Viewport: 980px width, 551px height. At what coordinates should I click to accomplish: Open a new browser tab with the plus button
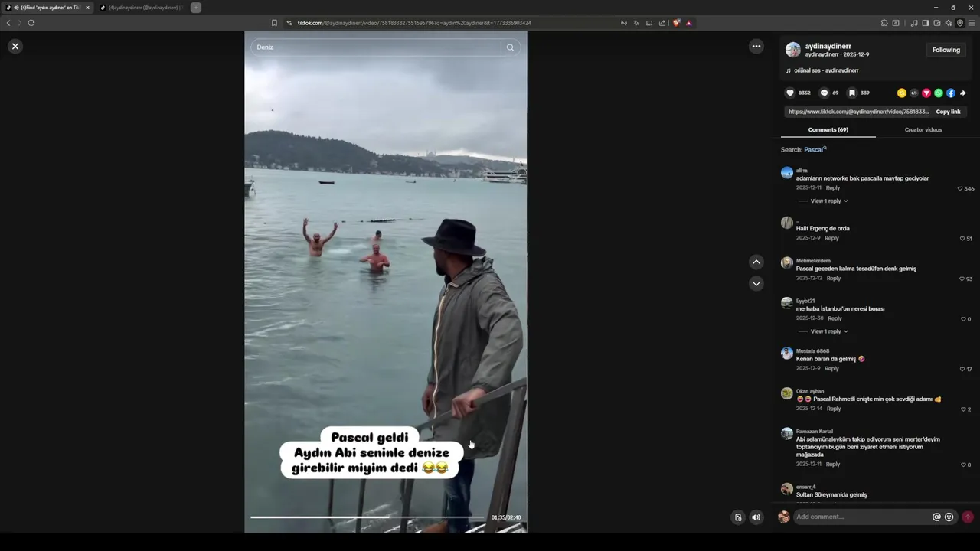click(x=196, y=8)
